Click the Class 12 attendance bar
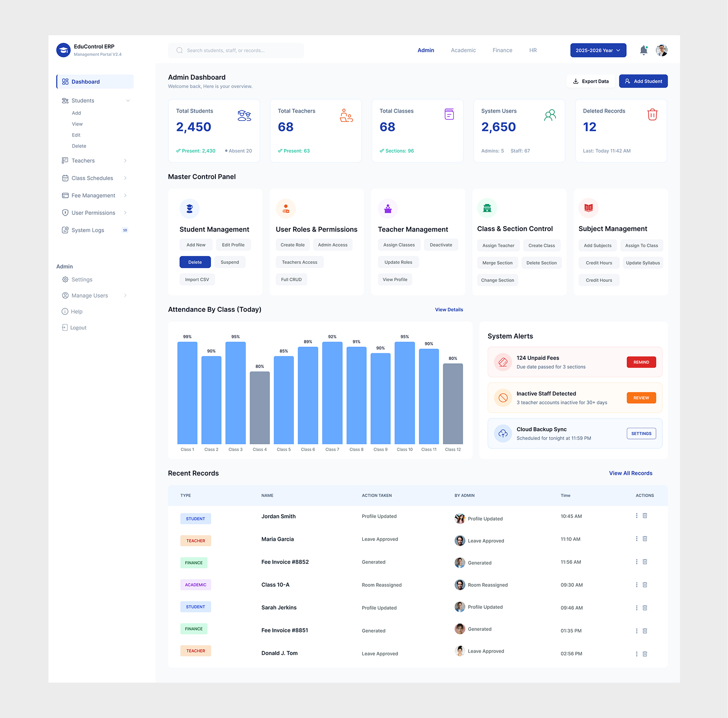 pos(453,404)
